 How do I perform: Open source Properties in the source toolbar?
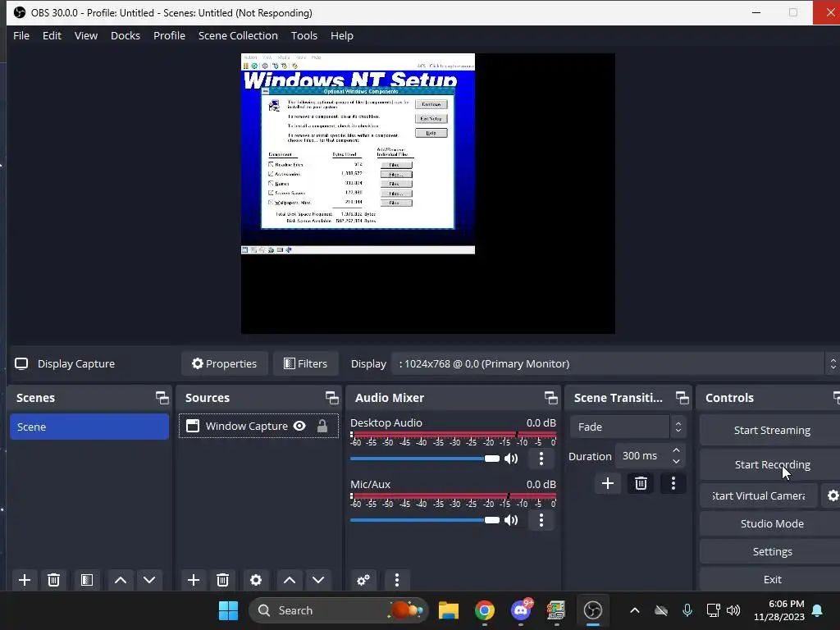coord(224,363)
